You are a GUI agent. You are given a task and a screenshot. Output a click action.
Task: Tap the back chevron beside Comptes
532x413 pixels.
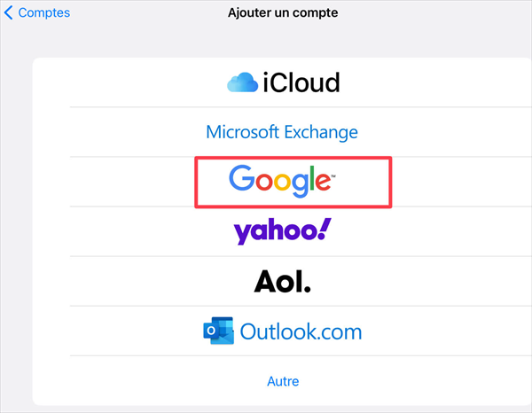pyautogui.click(x=10, y=13)
